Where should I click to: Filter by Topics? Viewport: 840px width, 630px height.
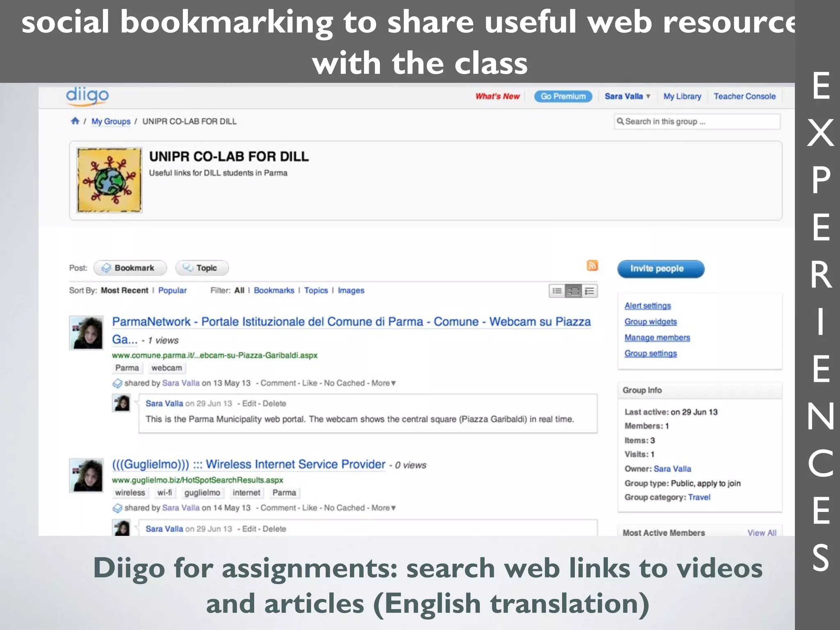point(316,290)
